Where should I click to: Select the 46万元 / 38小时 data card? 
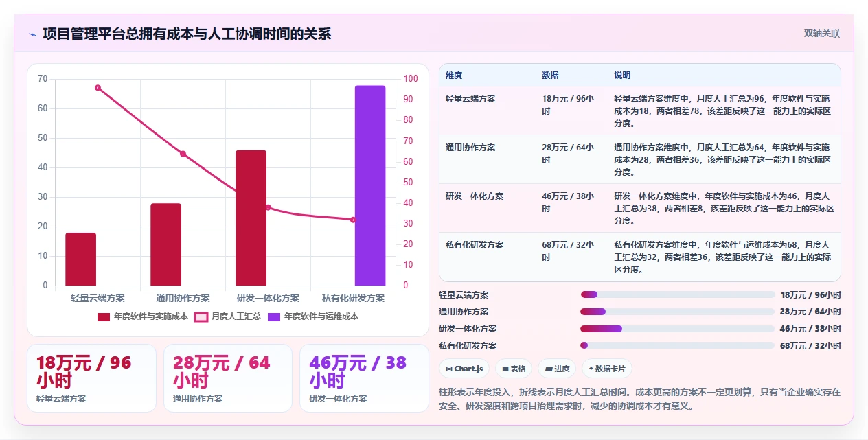[x=365, y=378]
